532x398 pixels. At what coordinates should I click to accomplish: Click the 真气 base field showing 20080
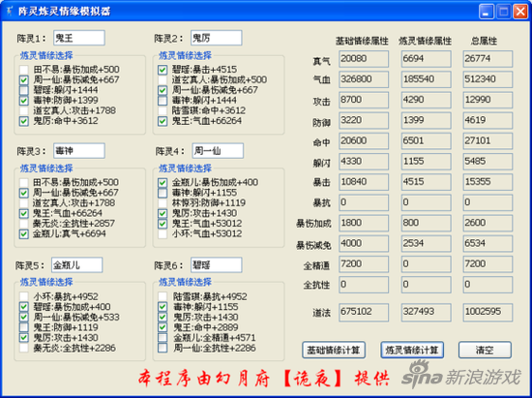[x=364, y=59]
